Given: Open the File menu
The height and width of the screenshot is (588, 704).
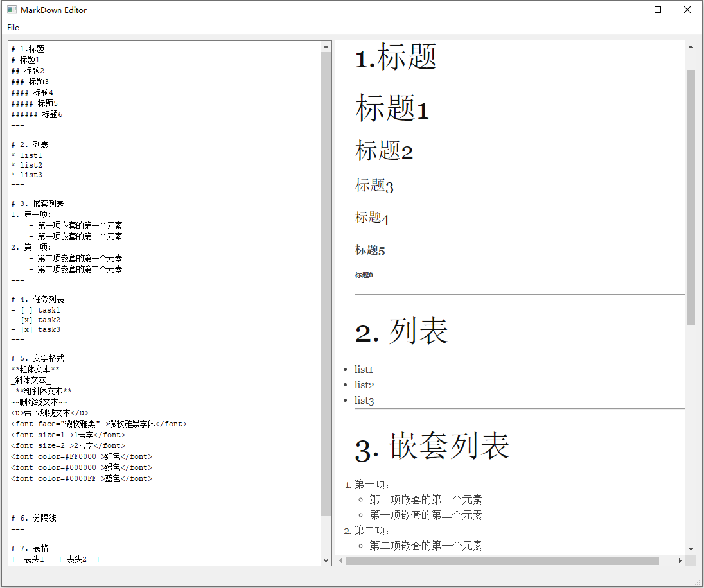Looking at the screenshot, I should tap(12, 28).
